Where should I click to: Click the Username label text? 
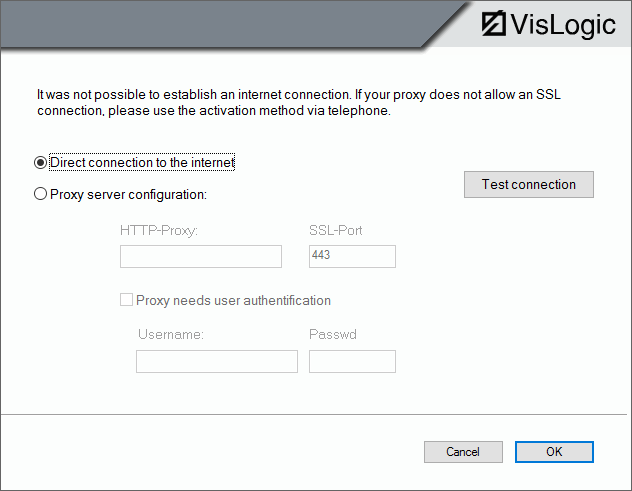tap(171, 334)
